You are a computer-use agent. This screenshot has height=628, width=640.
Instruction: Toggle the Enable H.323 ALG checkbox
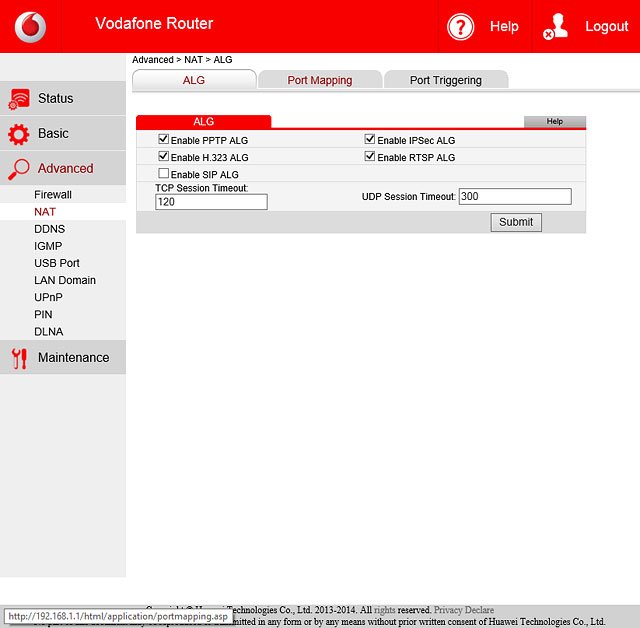click(x=163, y=156)
